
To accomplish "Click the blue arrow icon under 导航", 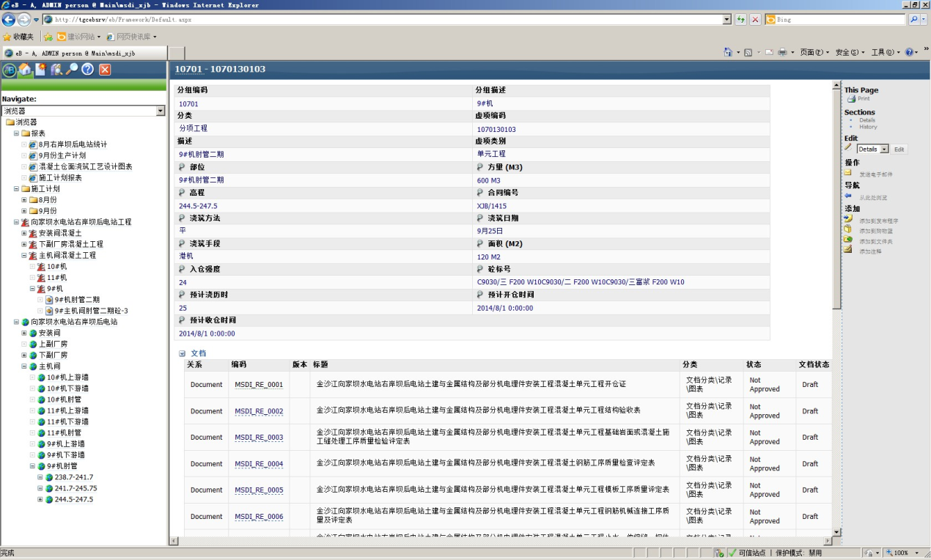I will coord(848,196).
